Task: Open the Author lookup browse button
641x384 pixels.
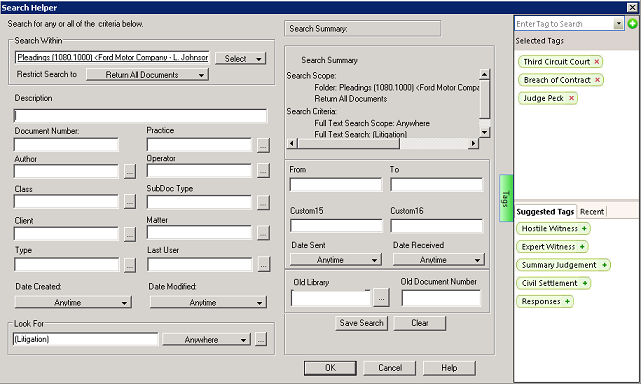Action: (130, 172)
